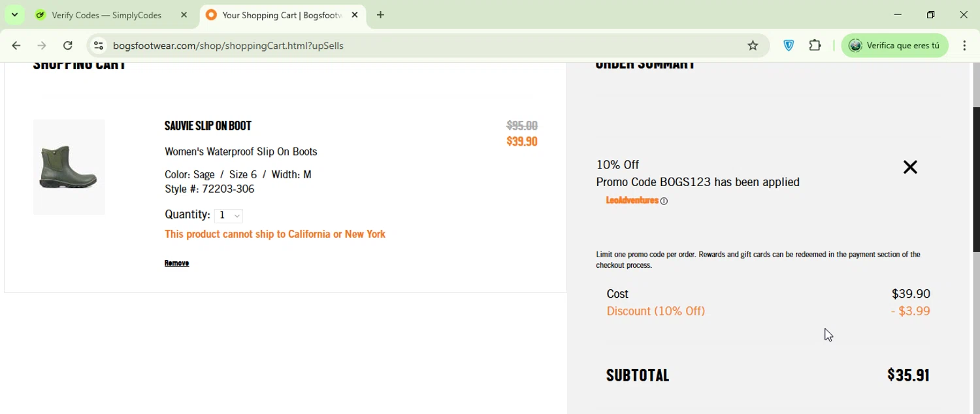Click Women's Waterproof Slip On Boots text
The height and width of the screenshot is (414, 980).
tap(241, 151)
